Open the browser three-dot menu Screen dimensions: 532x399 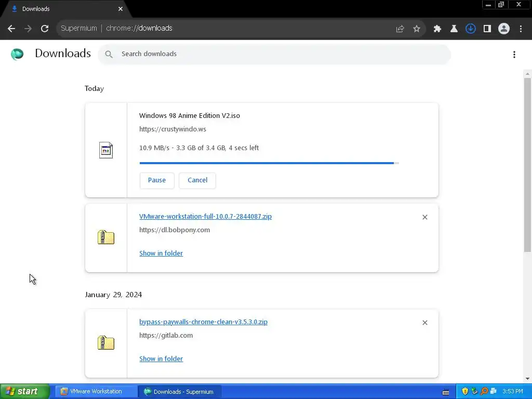pos(521,29)
